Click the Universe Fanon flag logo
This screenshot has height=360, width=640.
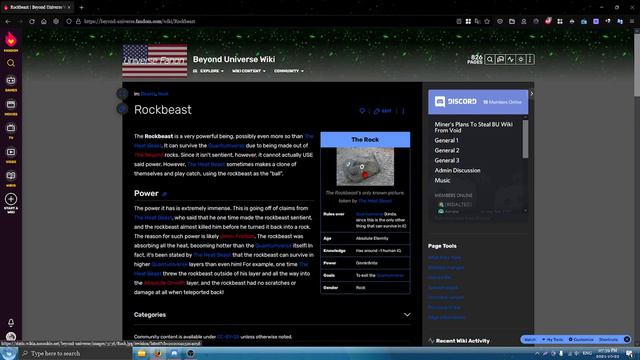tap(155, 61)
